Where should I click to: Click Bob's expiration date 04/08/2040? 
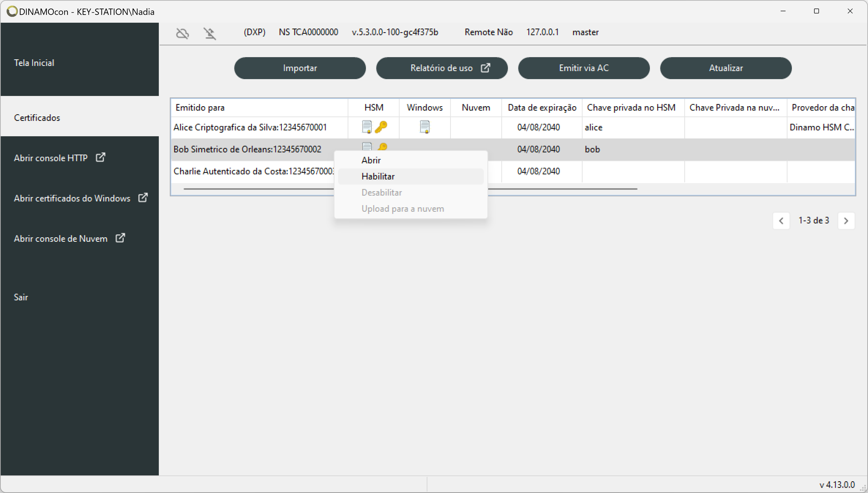tap(538, 149)
